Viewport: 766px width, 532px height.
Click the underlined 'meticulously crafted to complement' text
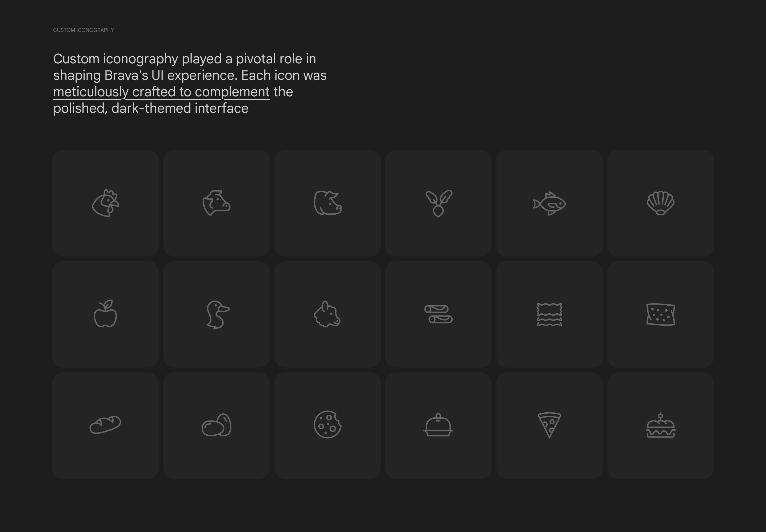(161, 92)
